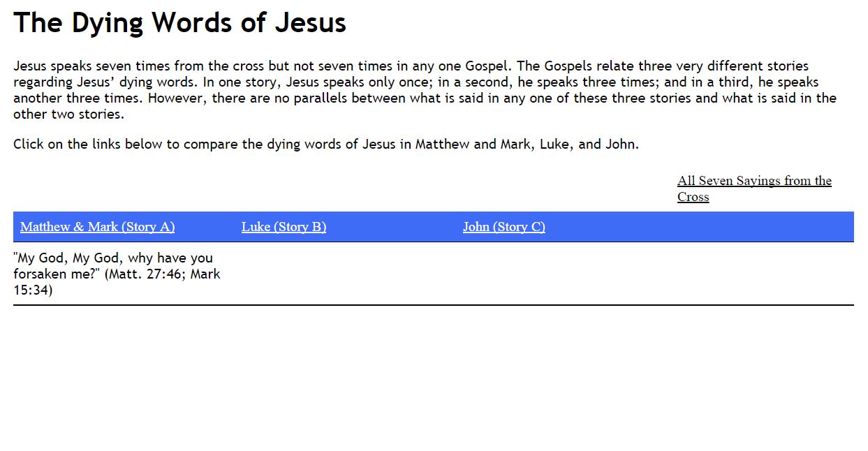Select the John (Story C) link
Screen dimensions: 868x451
pos(503,227)
